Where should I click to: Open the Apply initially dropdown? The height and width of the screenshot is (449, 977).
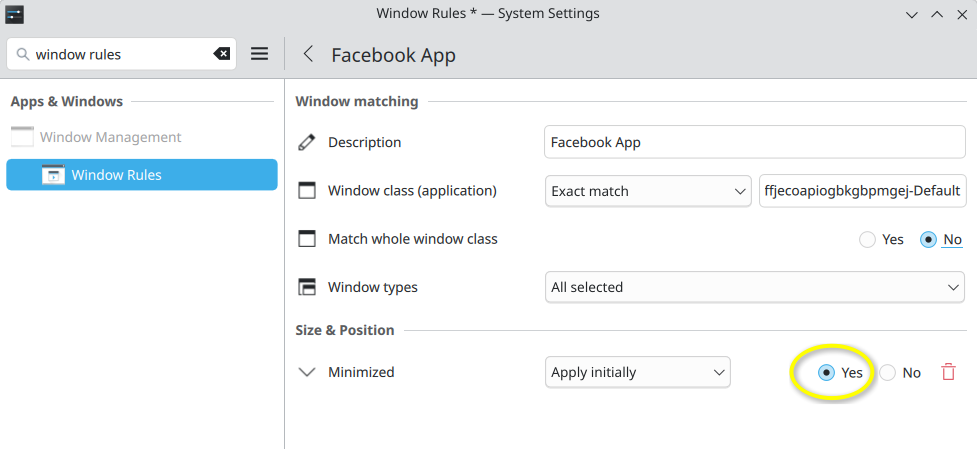click(637, 372)
